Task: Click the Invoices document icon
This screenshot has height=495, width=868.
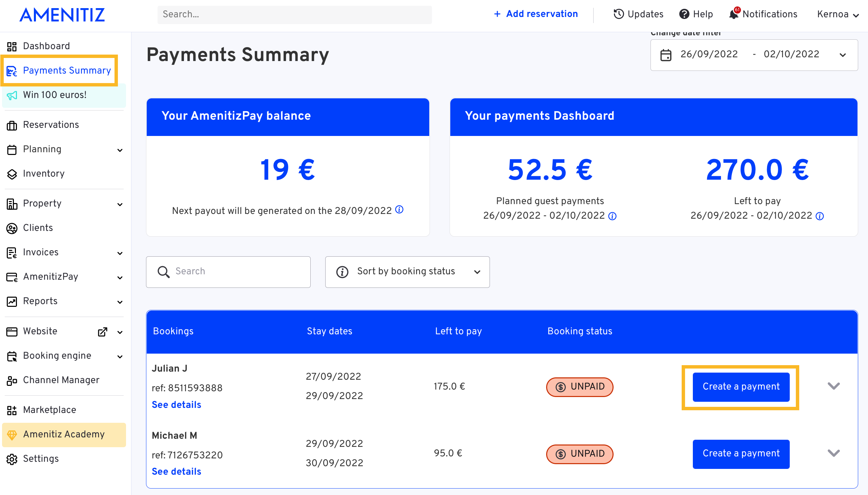Action: pos(12,253)
